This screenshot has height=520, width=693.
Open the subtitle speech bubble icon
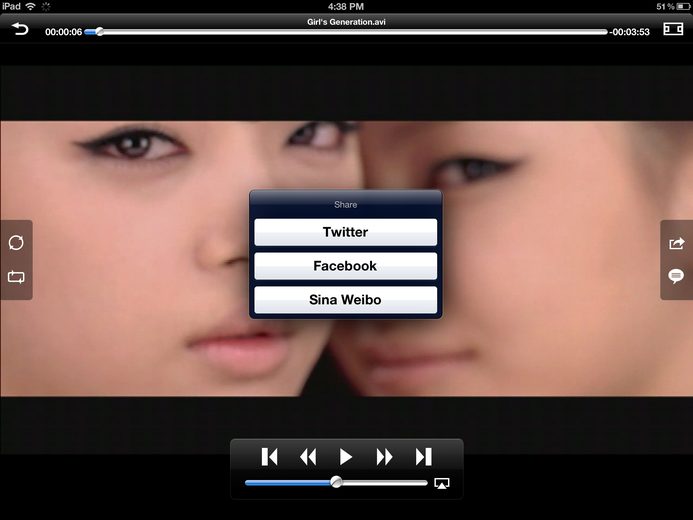tap(676, 277)
